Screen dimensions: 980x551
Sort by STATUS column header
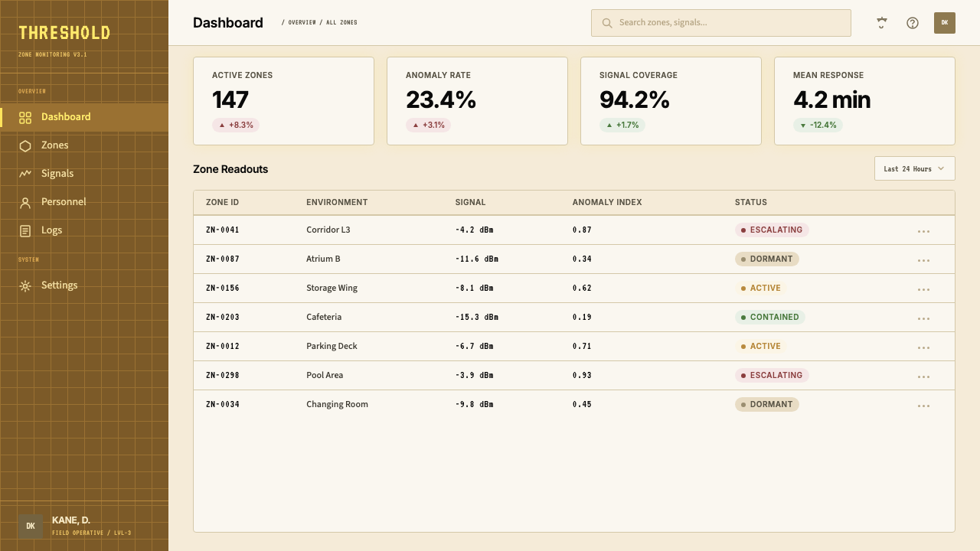coord(750,203)
